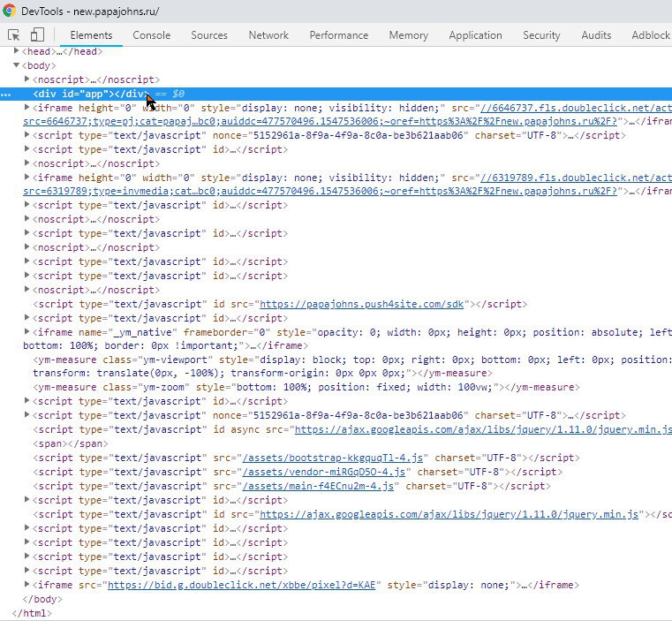This screenshot has height=621, width=672.
Task: Follow the bid.g.doubleclick.net pixel link
Action: [x=241, y=585]
